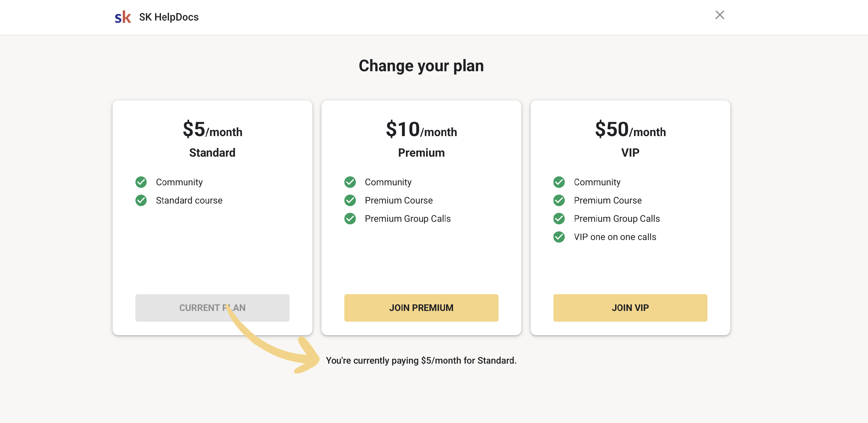Click the Premium plan Community checkmark icon

[x=350, y=182]
